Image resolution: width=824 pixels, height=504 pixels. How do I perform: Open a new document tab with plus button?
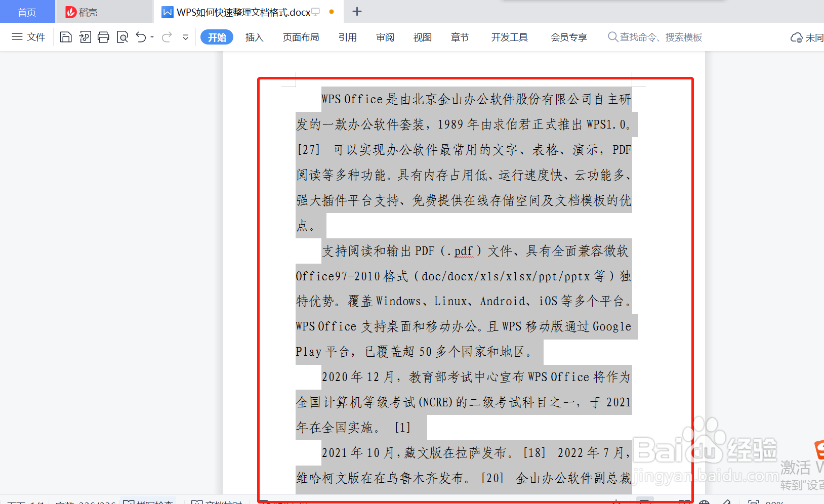coord(357,11)
